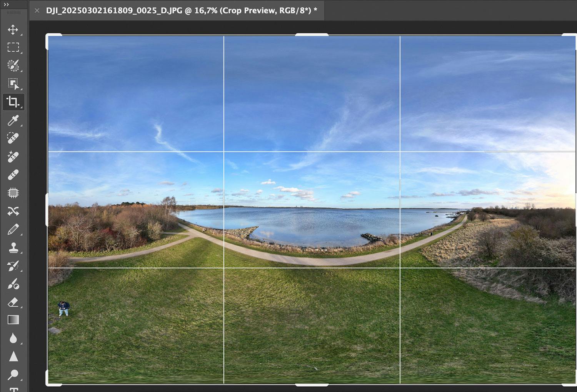Select the Spot Healing Brush tool

13,138
